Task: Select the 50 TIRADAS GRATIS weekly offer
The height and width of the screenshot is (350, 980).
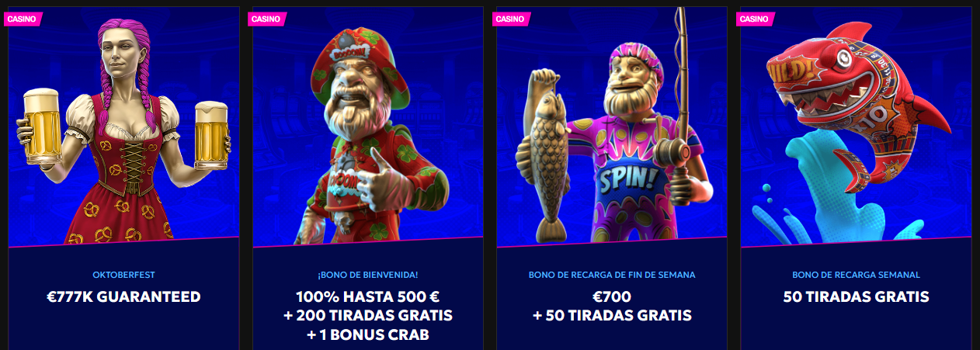Action: click(x=857, y=296)
